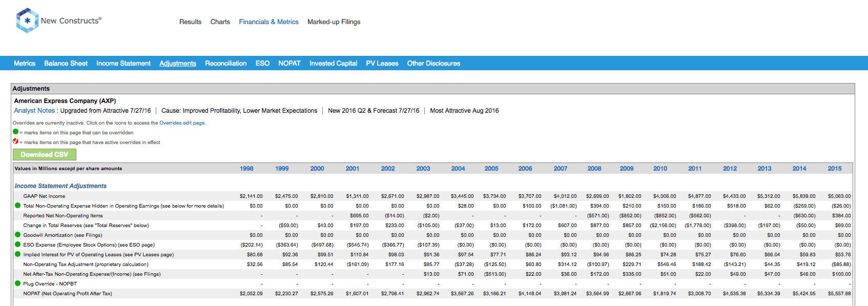This screenshot has height=306, width=868.
Task: Click the Non-Operating Tax Adjustment row label
Action: coord(86,264)
